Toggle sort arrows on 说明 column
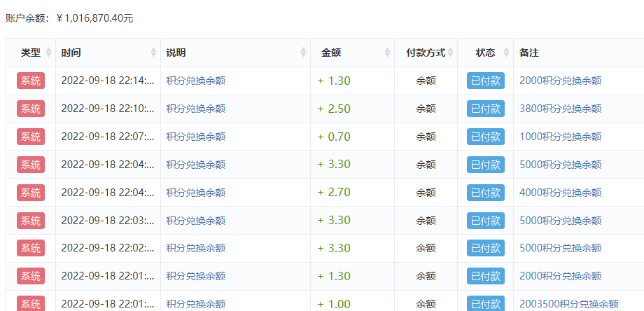 pos(304,53)
